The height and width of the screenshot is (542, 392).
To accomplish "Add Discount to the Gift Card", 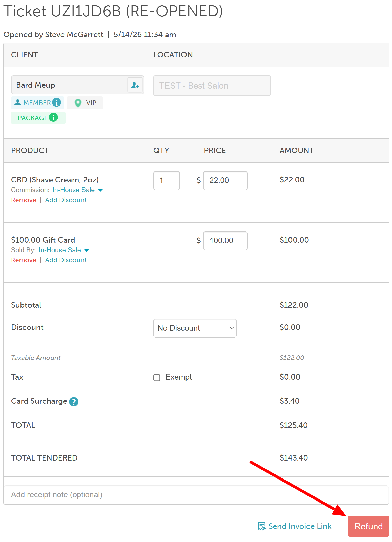I will point(66,260).
